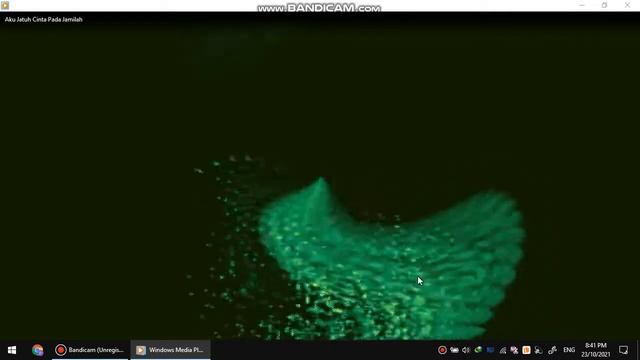
Task: Click the red Bandicam recording tray icon
Action: [x=442, y=350]
